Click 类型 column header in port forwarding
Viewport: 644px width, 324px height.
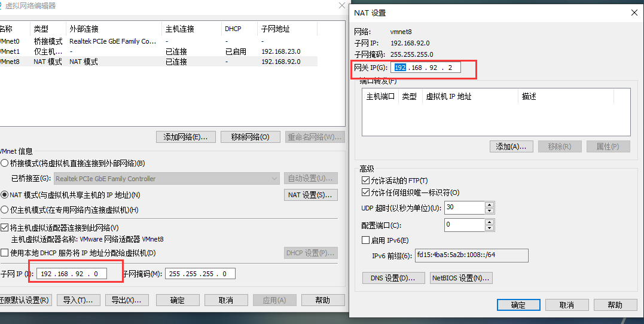point(410,96)
